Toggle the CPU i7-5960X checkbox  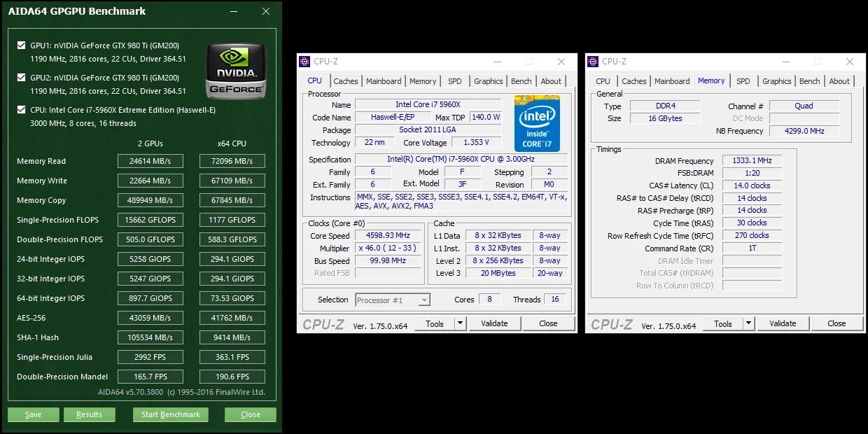click(x=22, y=110)
